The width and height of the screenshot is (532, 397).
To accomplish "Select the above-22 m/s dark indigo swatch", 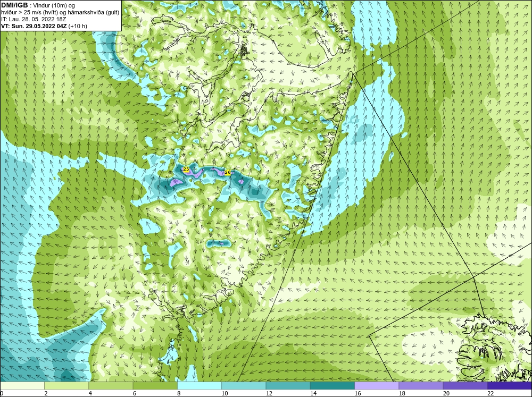I will tap(510, 385).
